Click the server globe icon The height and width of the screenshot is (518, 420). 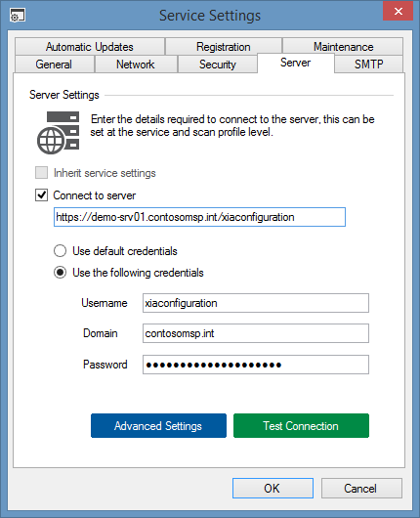[58, 133]
